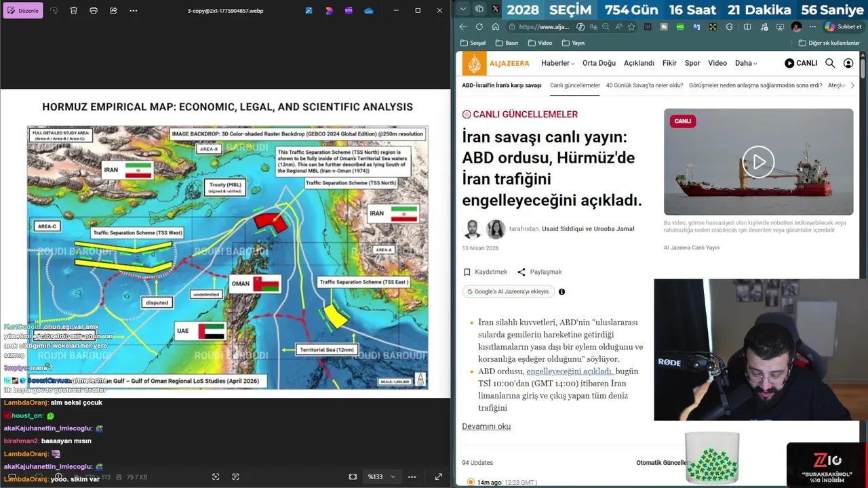Click Google'a Al Jazeera'yı ekleyin button
This screenshot has width=868, height=488.
[508, 291]
